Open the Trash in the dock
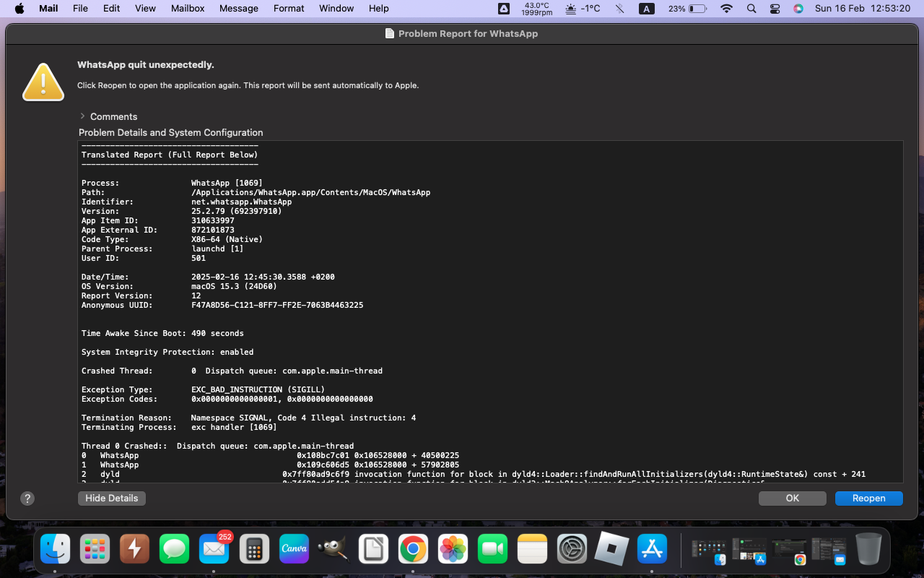 pyautogui.click(x=868, y=549)
